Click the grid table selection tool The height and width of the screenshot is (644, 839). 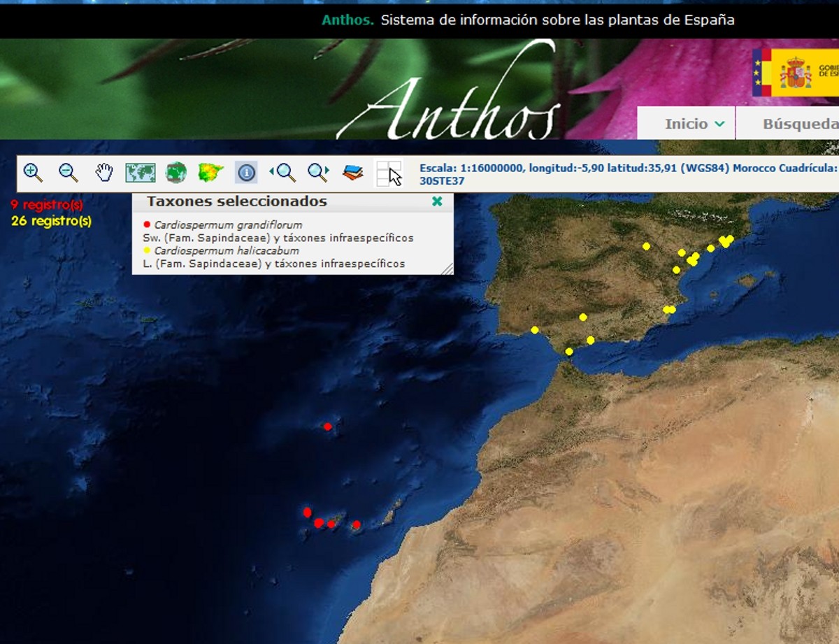pyautogui.click(x=389, y=173)
